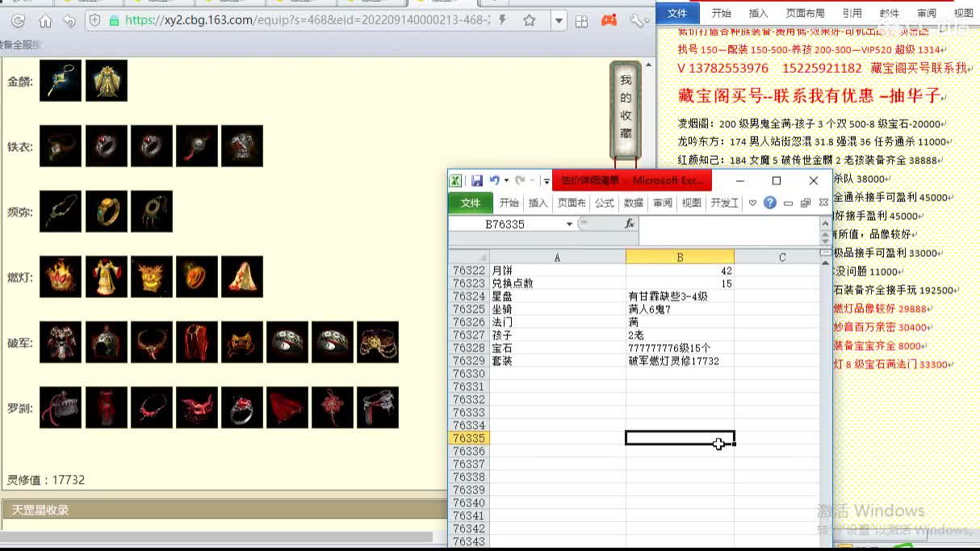
Task: Click the red cloak icon ending 燃灯 row
Action: click(241, 277)
